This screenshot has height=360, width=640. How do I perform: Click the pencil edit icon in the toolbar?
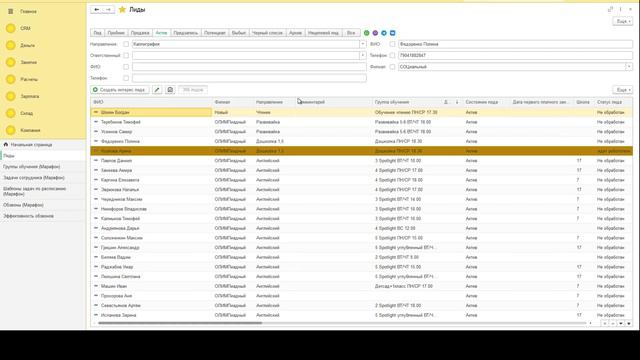pyautogui.click(x=157, y=89)
